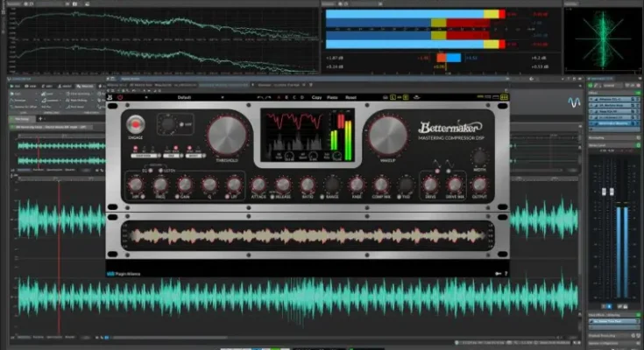This screenshot has width=644, height=350.
Task: Click the red plugin power icon
Action: tap(121, 96)
